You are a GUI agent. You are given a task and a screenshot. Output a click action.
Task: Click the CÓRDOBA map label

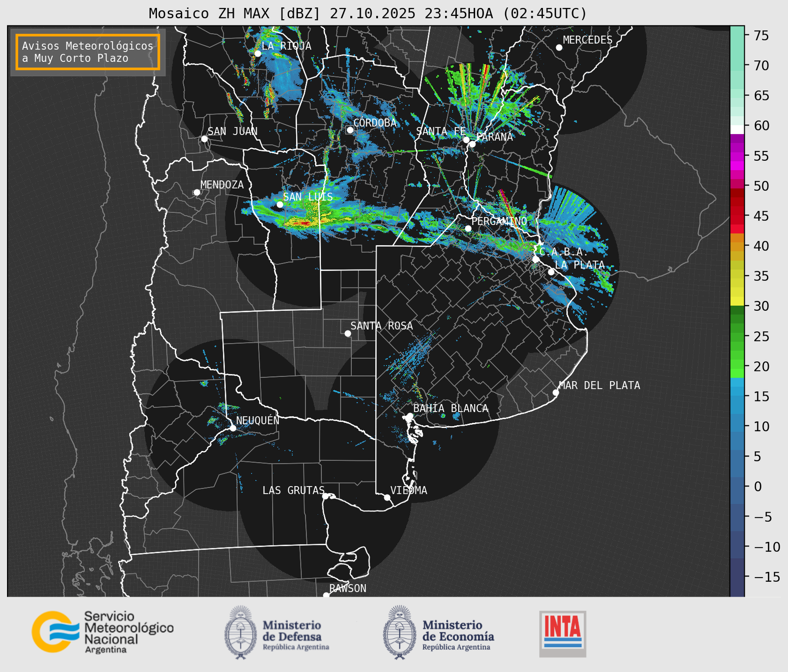[x=375, y=123]
